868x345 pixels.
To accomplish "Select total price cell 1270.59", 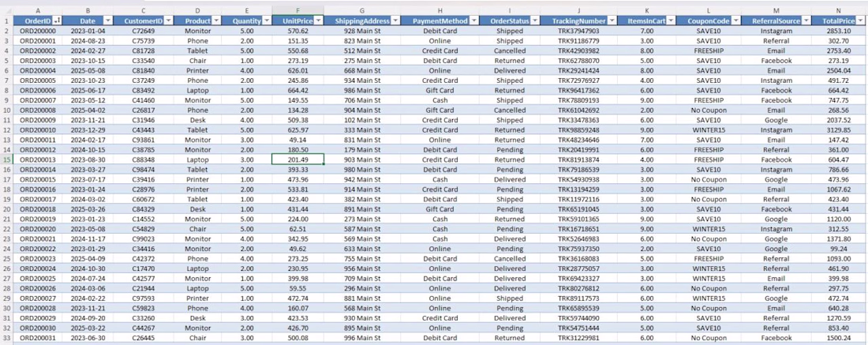I will click(x=840, y=318).
